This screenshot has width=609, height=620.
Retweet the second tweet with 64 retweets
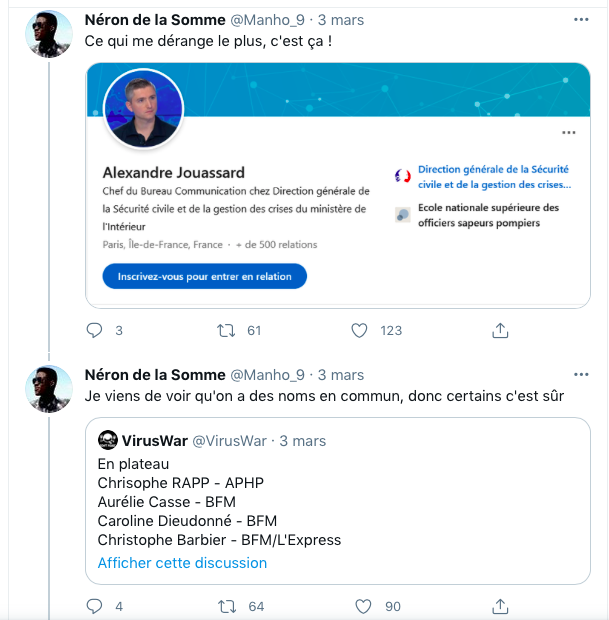click(227, 606)
